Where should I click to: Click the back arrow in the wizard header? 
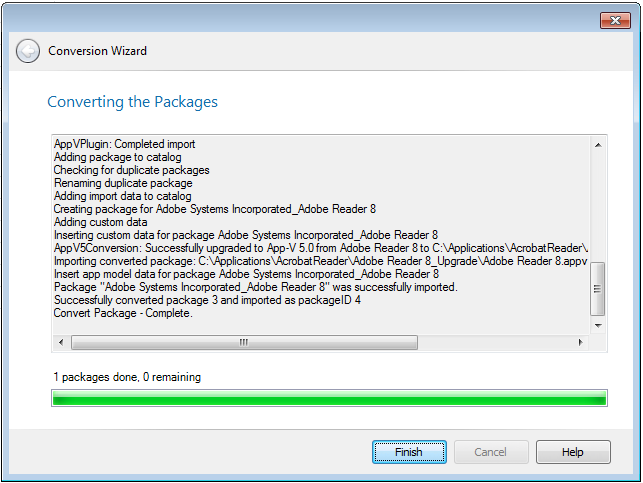point(29,50)
